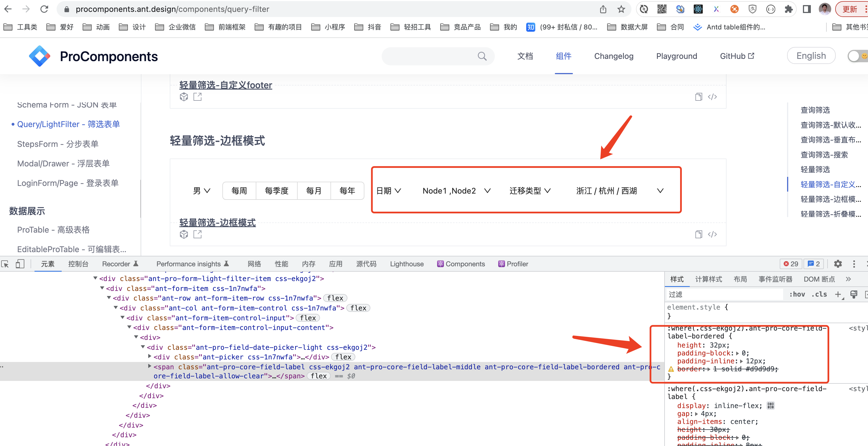Viewport: 868px width, 446px height.
Task: Open the 日期 date picker dropdown
Action: 388,190
